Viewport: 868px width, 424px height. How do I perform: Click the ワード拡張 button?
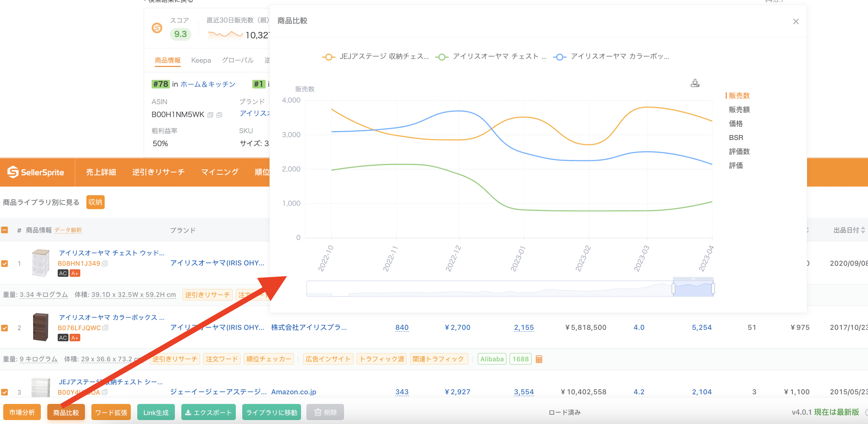[111, 412]
